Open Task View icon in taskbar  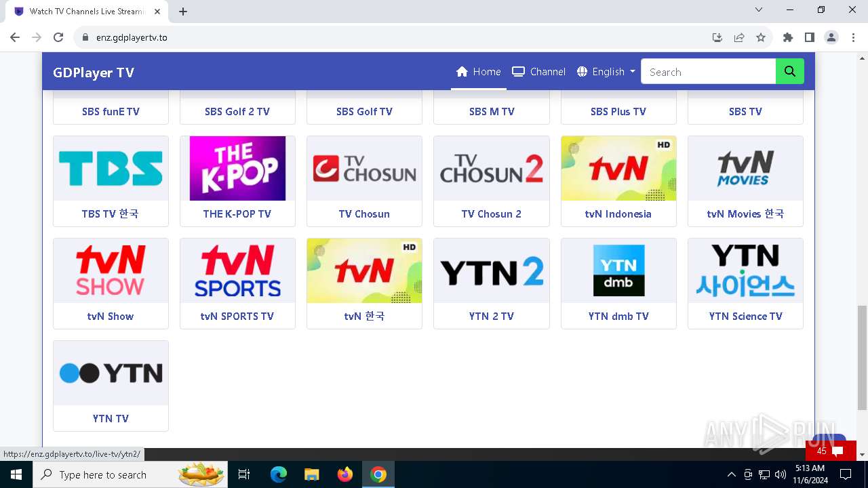pos(244,474)
